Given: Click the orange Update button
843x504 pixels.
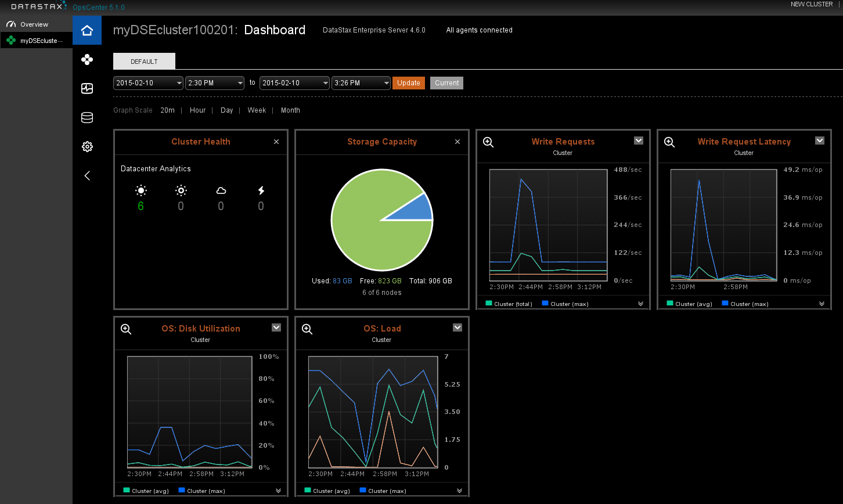Looking at the screenshot, I should (x=409, y=83).
